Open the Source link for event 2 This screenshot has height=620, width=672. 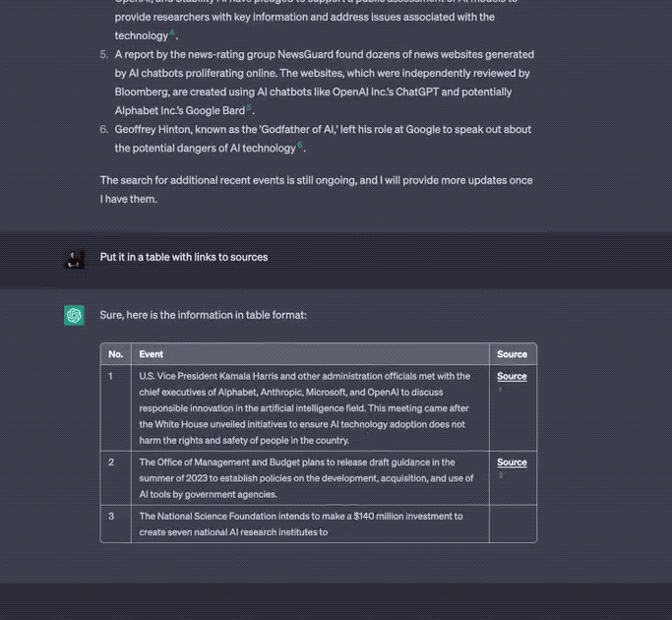pos(512,463)
